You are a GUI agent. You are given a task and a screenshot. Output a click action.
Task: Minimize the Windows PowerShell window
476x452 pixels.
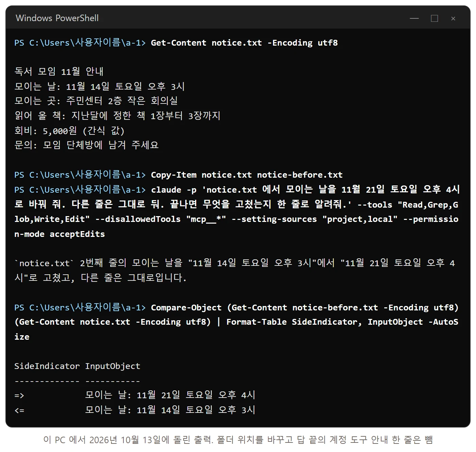(414, 18)
